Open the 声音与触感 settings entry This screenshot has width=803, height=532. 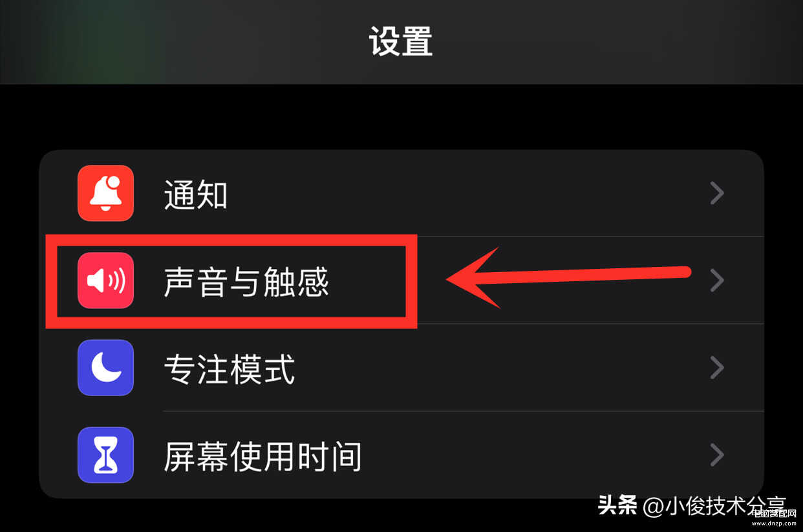(246, 281)
